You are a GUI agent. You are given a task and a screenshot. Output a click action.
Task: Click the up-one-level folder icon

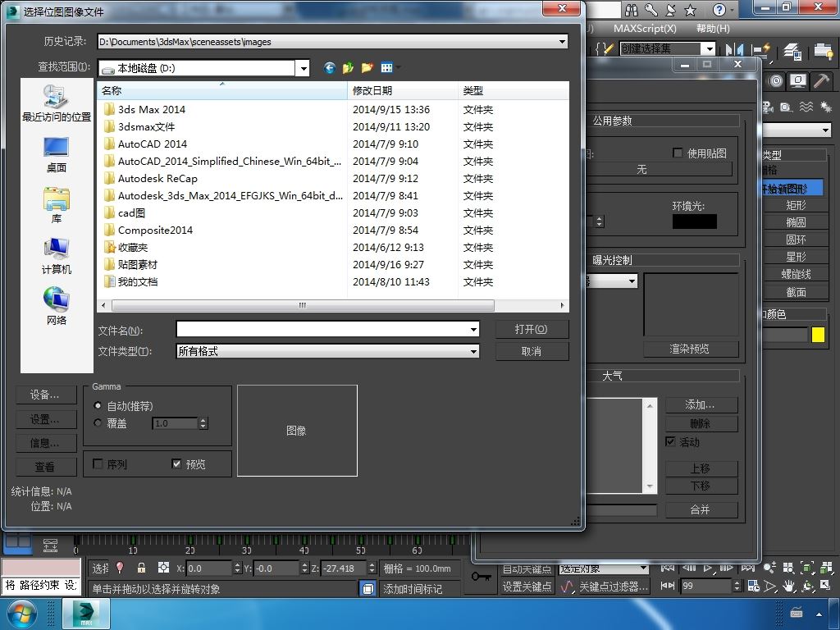348,67
